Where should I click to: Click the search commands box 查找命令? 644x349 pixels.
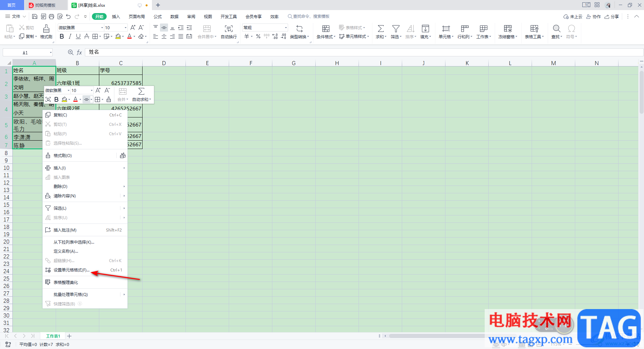(x=309, y=16)
